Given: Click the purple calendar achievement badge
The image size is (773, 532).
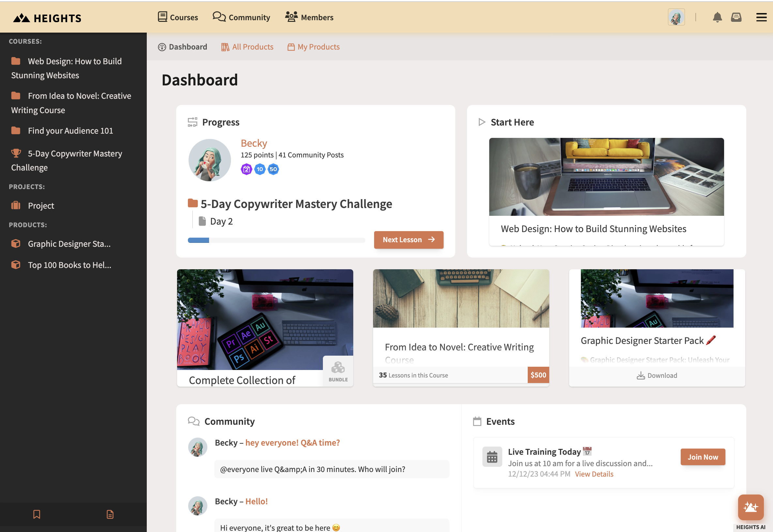Looking at the screenshot, I should (x=246, y=169).
